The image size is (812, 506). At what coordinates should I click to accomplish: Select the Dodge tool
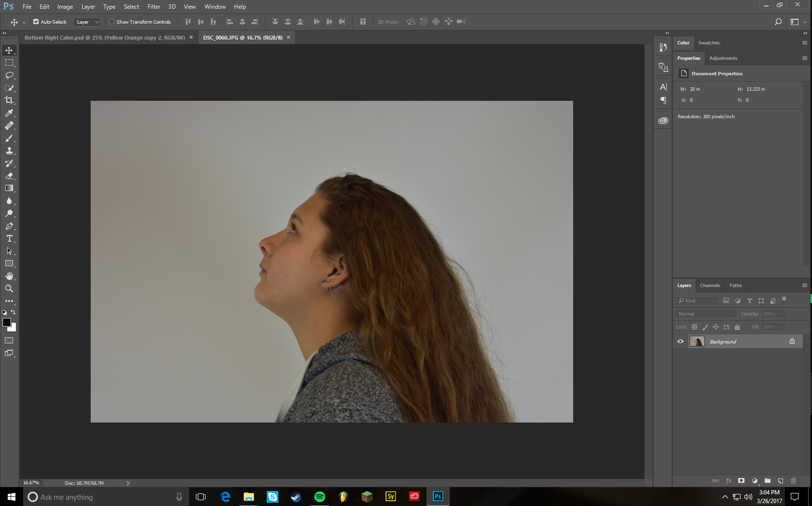click(x=9, y=213)
